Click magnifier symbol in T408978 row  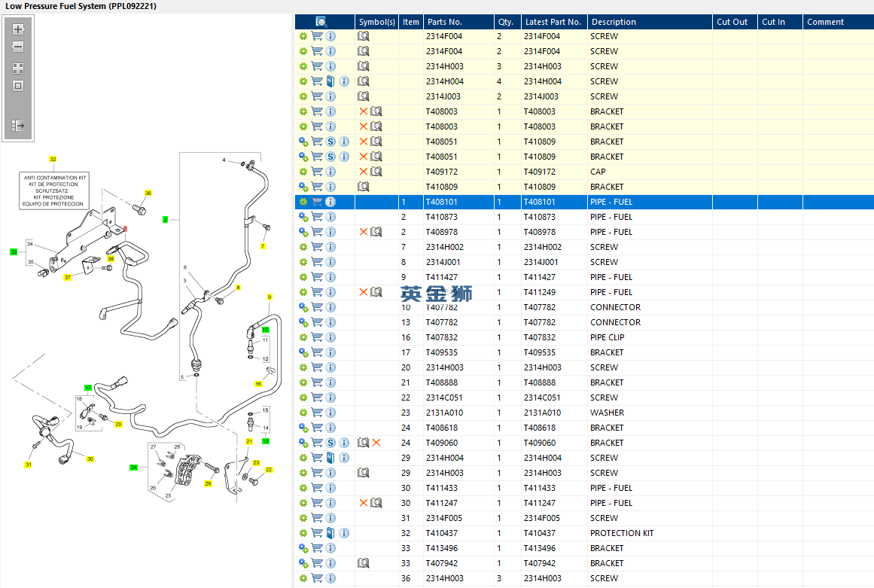pos(377,232)
